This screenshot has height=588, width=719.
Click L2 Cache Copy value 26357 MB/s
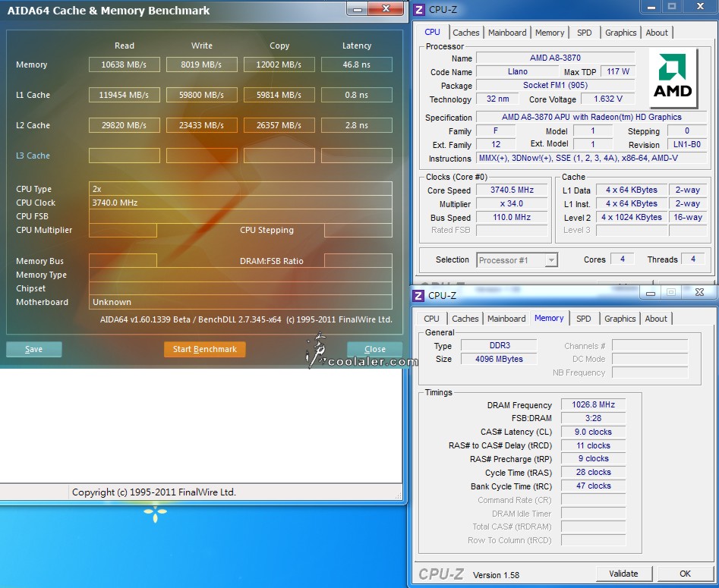point(279,125)
